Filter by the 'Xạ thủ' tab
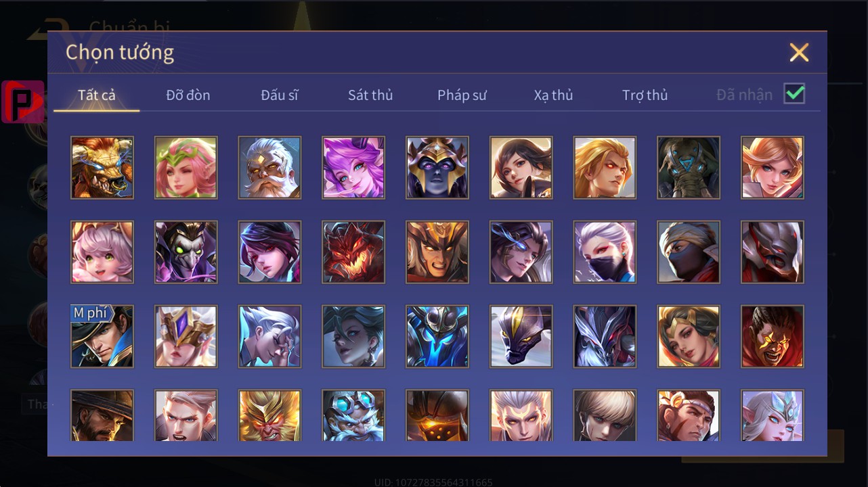This screenshot has height=487, width=868. point(553,95)
